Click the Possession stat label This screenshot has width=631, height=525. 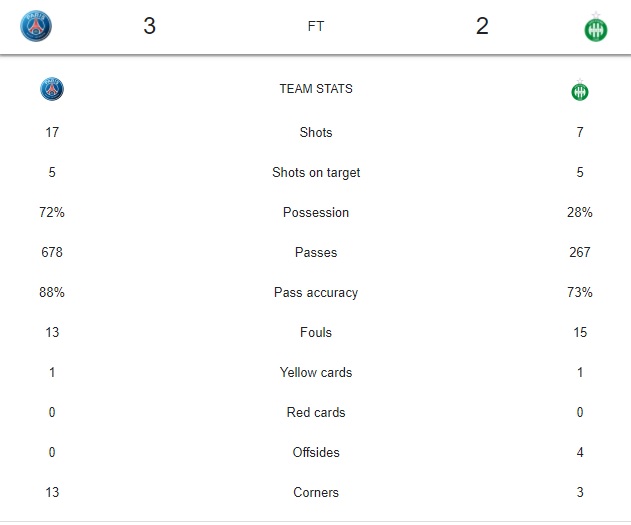pos(316,212)
